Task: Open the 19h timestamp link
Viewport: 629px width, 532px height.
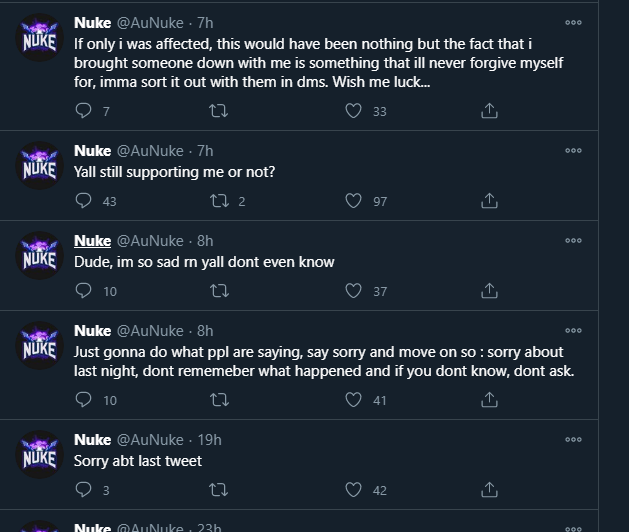Action: 209,440
